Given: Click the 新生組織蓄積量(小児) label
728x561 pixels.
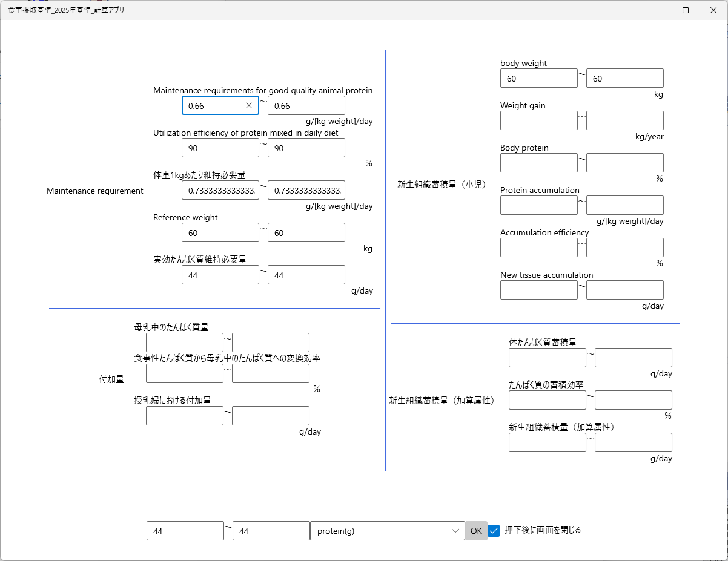Looking at the screenshot, I should [x=443, y=185].
